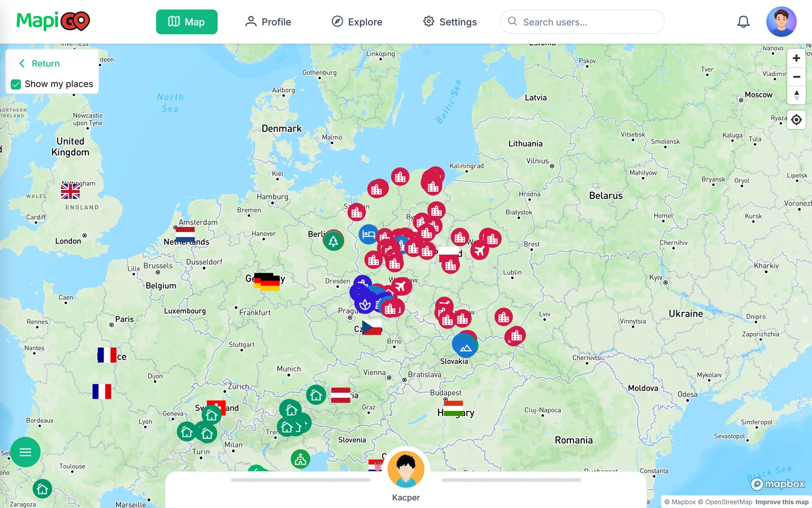Select the green house marker near Munich
The image size is (812, 508).
(316, 395)
